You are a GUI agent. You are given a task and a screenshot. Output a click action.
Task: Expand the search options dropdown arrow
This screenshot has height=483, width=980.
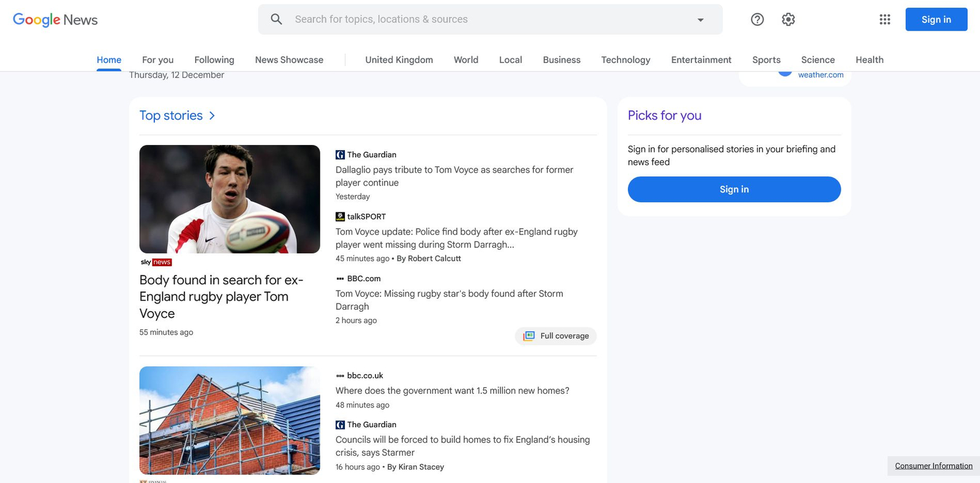coord(700,20)
